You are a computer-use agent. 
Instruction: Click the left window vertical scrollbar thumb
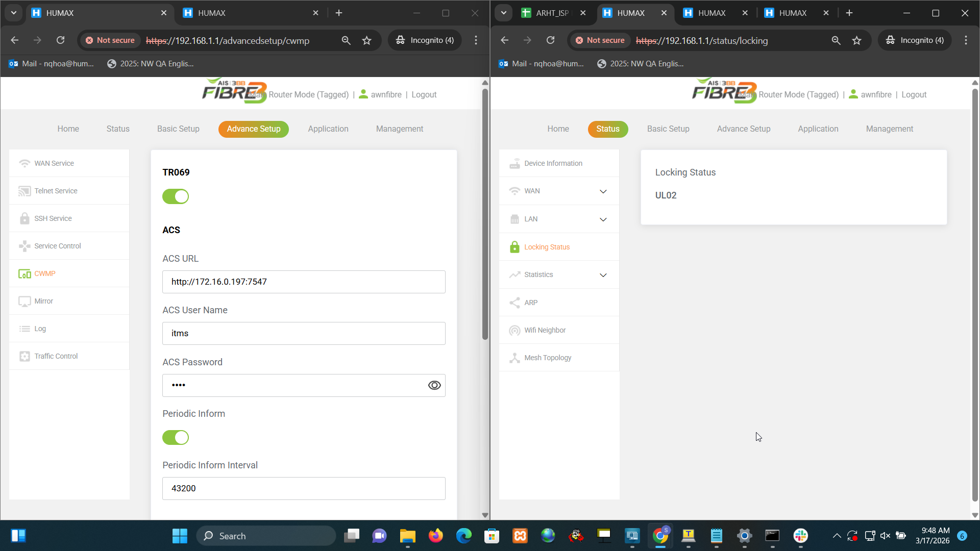pyautogui.click(x=485, y=214)
